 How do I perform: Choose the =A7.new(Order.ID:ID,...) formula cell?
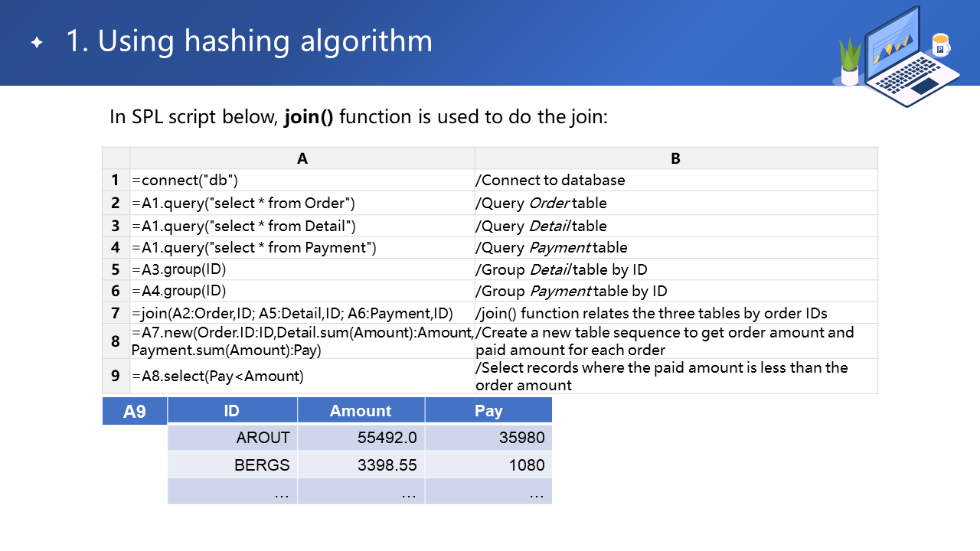click(302, 341)
